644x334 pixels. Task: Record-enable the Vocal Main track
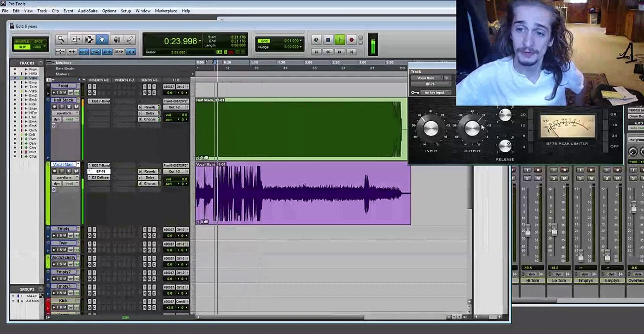[54, 171]
